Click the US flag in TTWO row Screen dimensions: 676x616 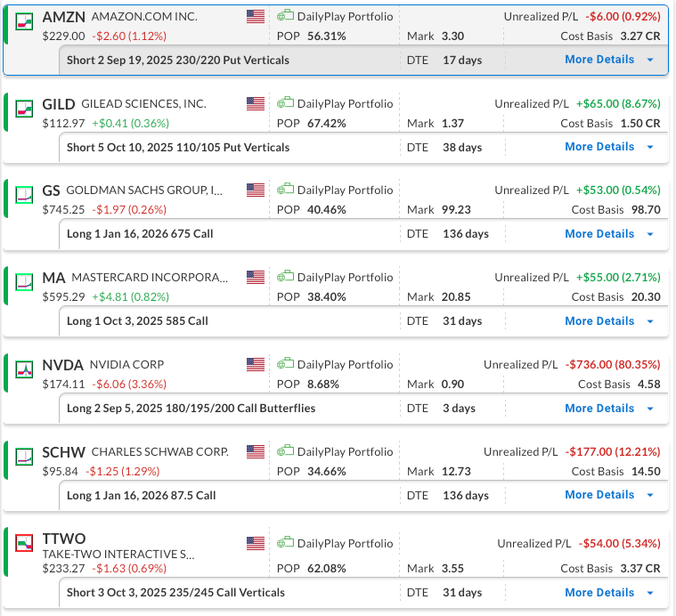click(x=256, y=544)
